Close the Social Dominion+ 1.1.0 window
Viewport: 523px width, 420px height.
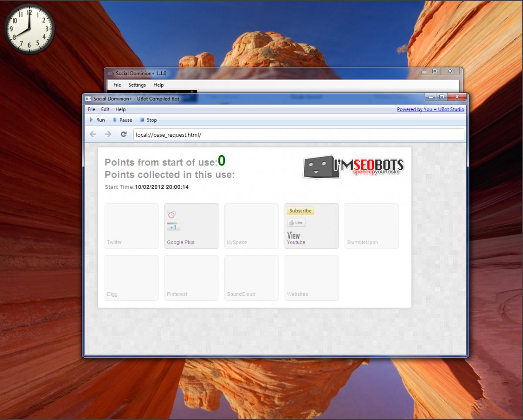point(450,71)
